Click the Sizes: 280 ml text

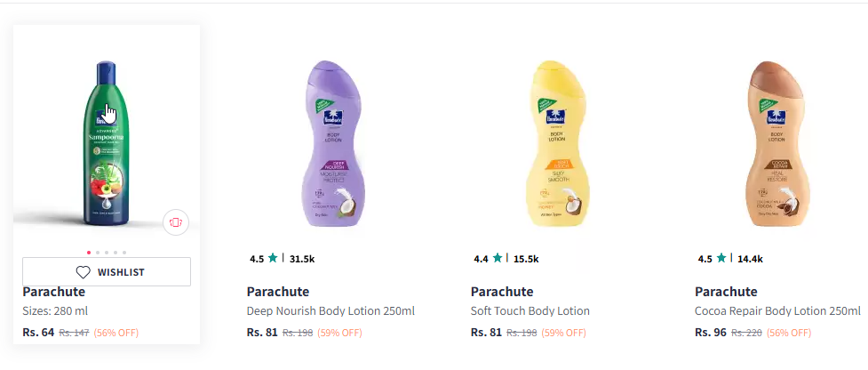tap(55, 311)
